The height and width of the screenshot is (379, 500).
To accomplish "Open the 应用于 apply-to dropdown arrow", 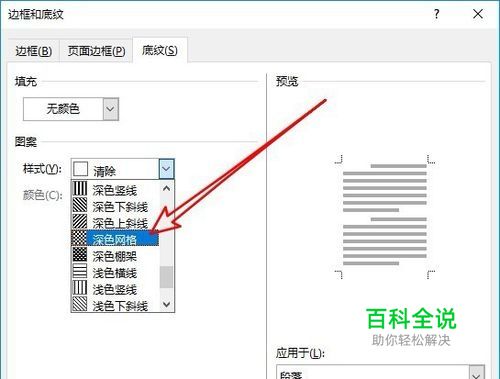I will click(477, 373).
